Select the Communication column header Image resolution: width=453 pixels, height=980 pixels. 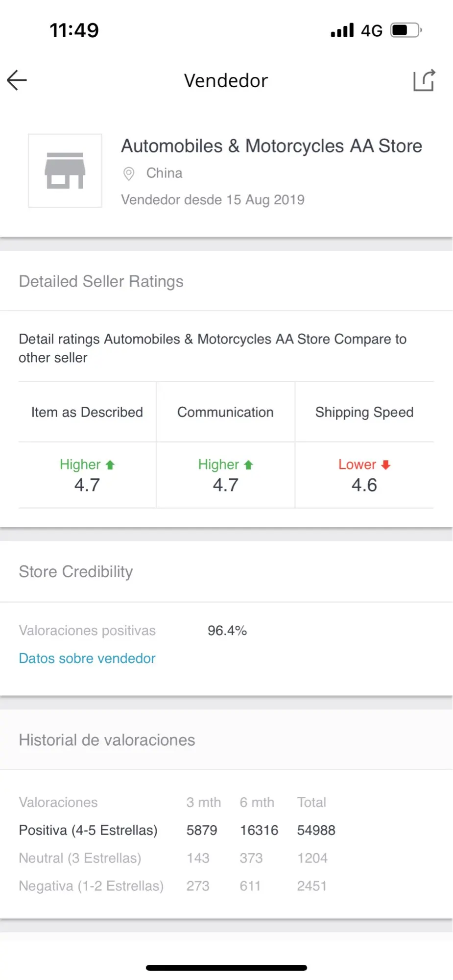[225, 412]
